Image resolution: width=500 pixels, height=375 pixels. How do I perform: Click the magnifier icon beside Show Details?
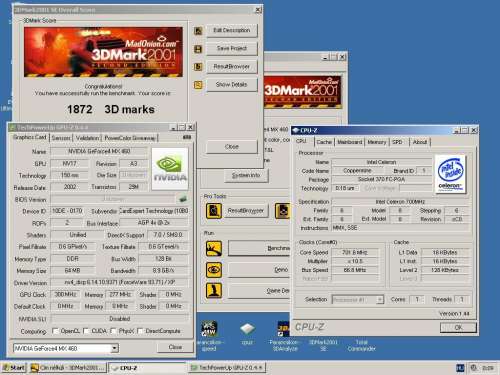(x=198, y=85)
